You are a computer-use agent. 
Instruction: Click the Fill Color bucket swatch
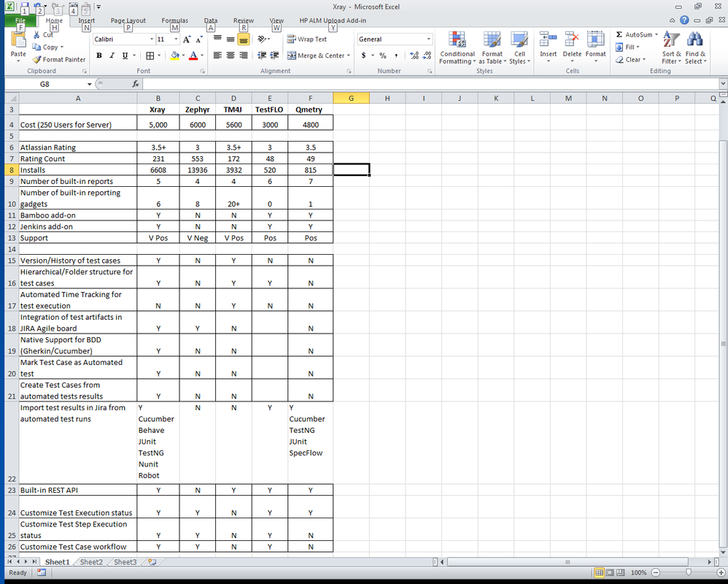[174, 55]
